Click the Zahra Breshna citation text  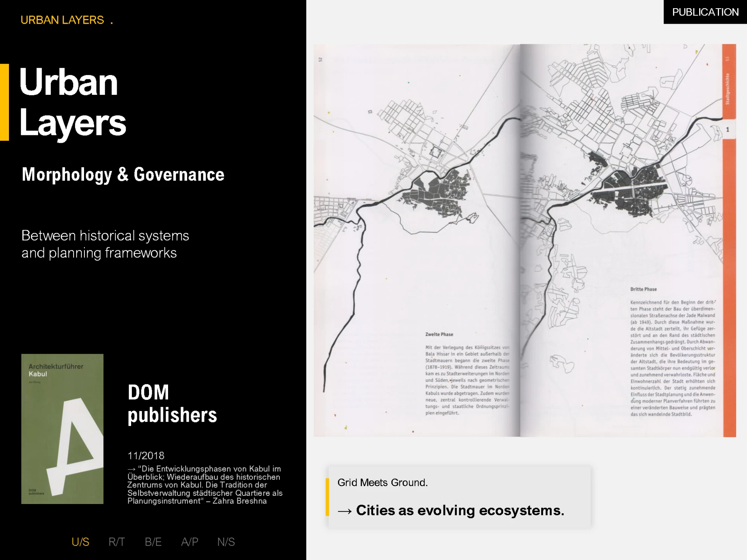point(205,485)
